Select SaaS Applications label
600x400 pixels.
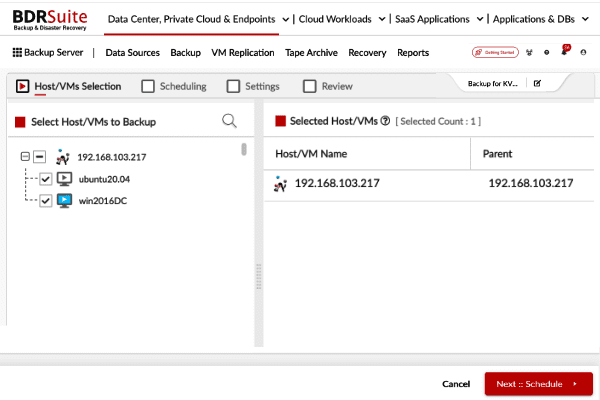click(432, 19)
